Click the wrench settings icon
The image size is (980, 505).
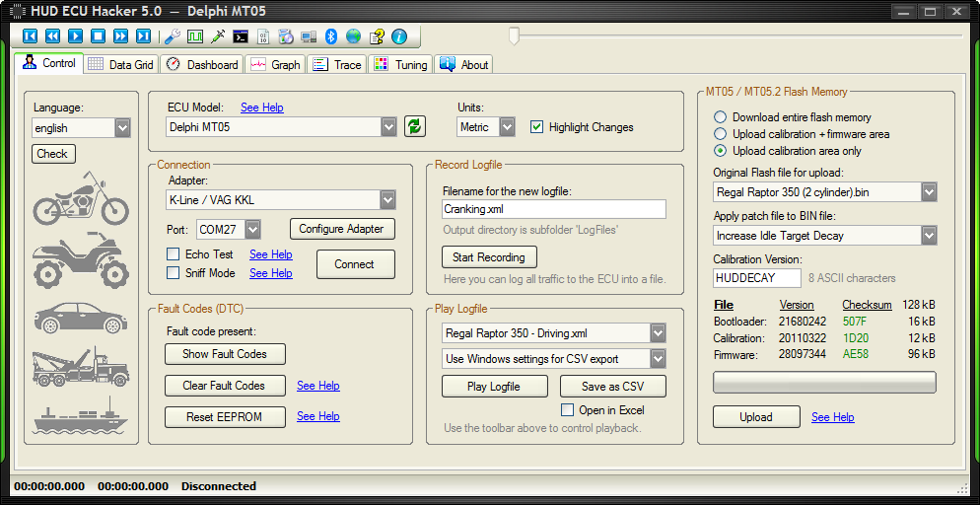172,36
